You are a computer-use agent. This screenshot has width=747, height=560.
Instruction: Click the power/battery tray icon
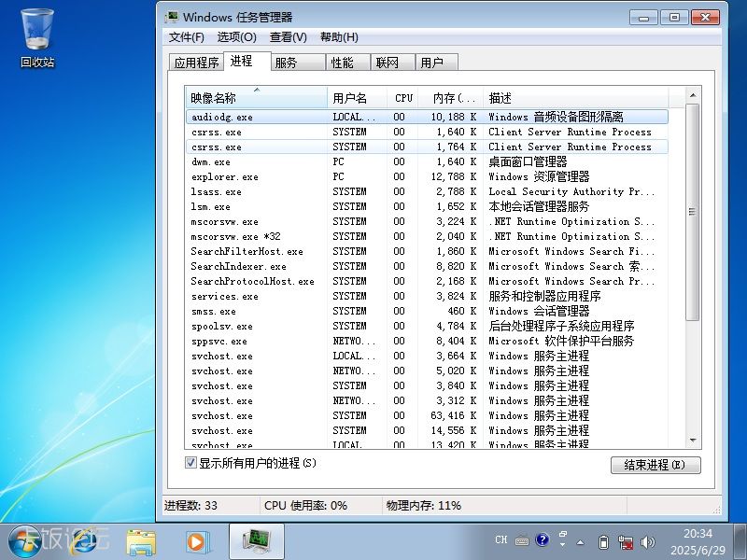click(x=603, y=542)
